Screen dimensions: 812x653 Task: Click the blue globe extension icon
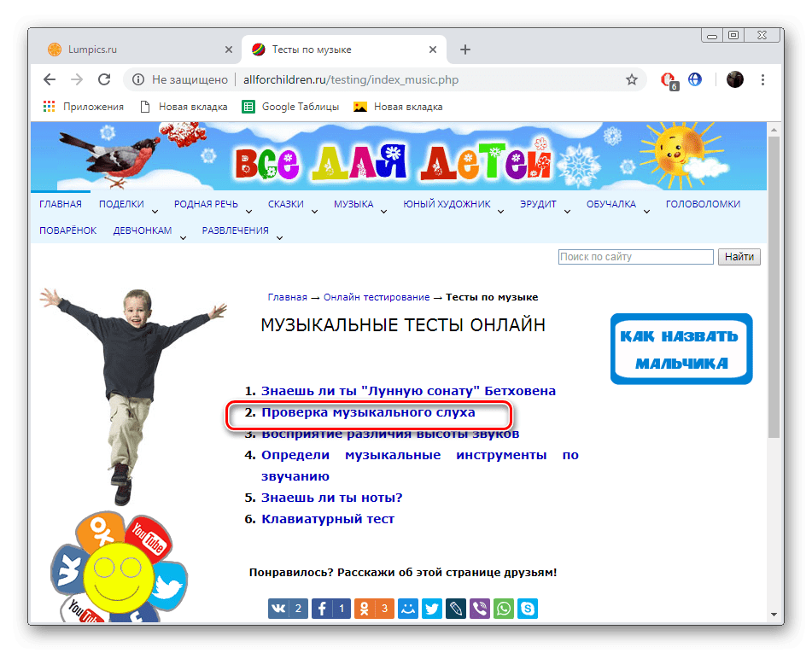coord(694,79)
